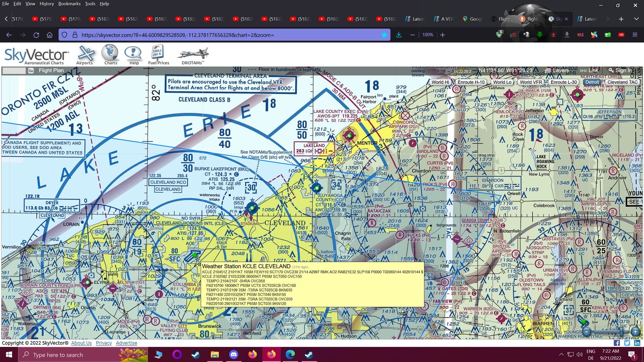Click the map zoom-in plus button
Screen dimensions: 644x362
[635, 331]
